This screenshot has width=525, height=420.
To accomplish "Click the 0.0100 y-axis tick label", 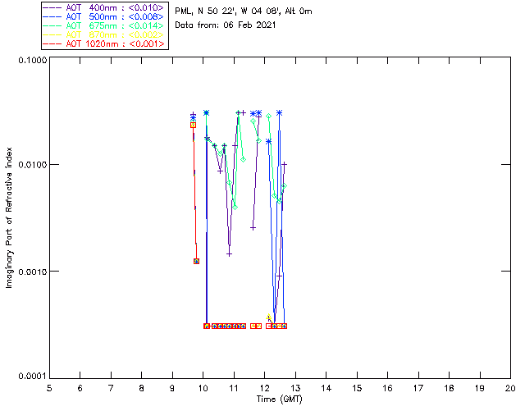I will 32,165.
